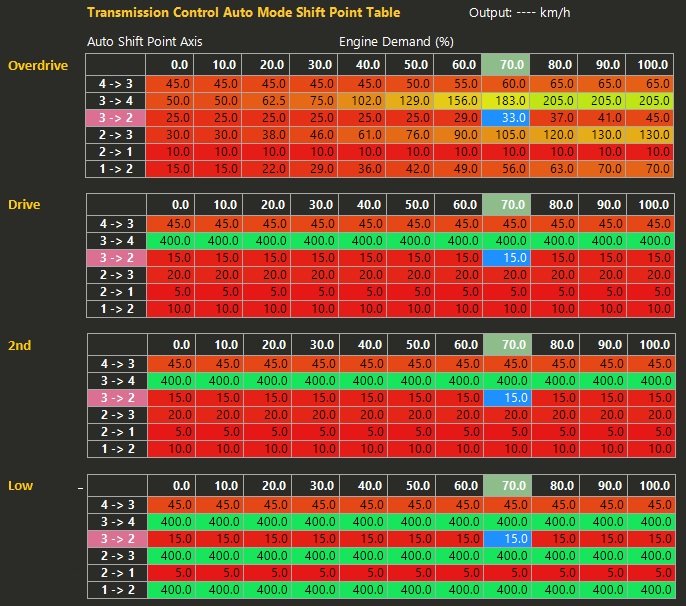686x606 pixels.
Task: Click the Low section label
Action: [21, 484]
